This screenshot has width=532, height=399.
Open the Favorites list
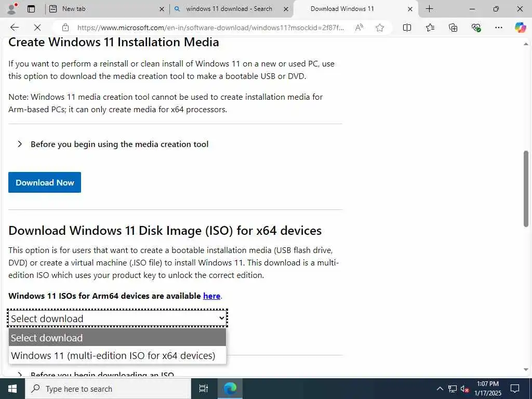click(x=430, y=28)
